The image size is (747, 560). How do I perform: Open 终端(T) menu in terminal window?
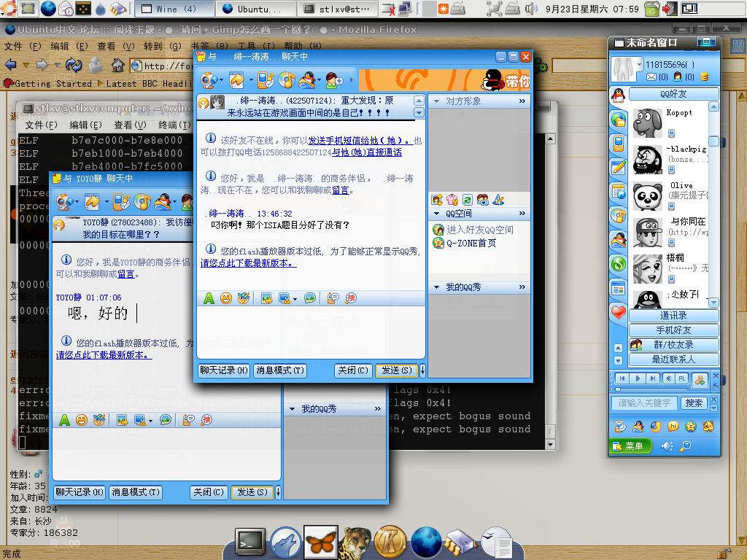(x=175, y=125)
